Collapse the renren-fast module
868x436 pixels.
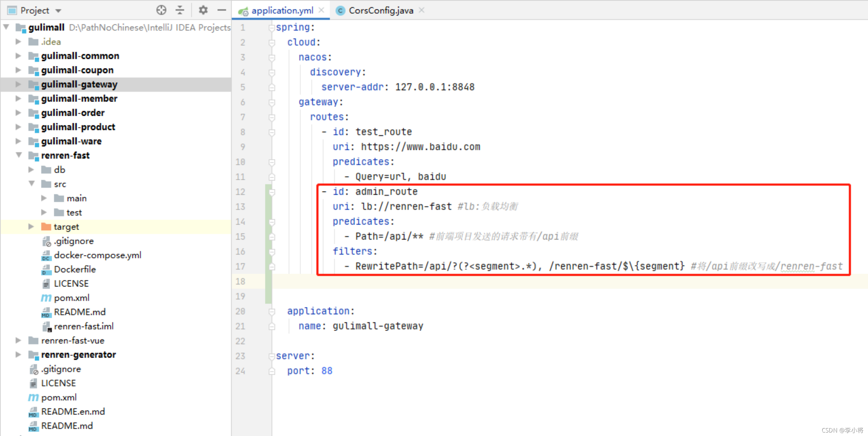(19, 155)
